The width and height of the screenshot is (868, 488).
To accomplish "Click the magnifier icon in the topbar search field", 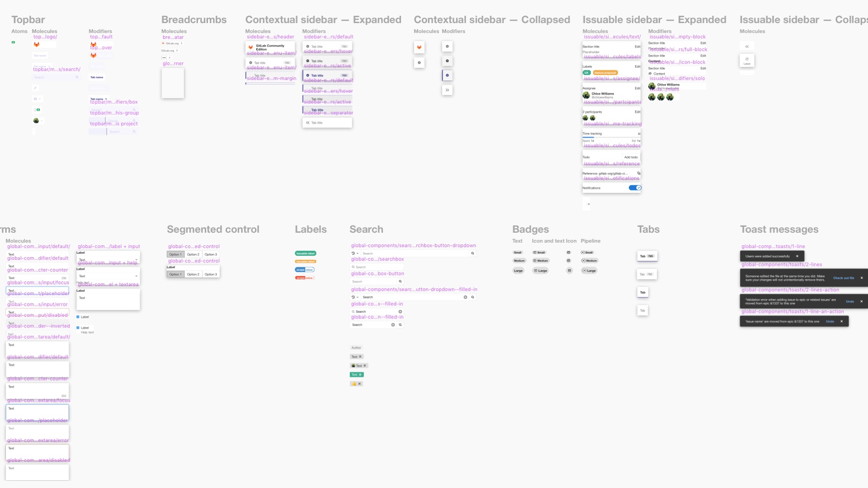I will [x=77, y=77].
